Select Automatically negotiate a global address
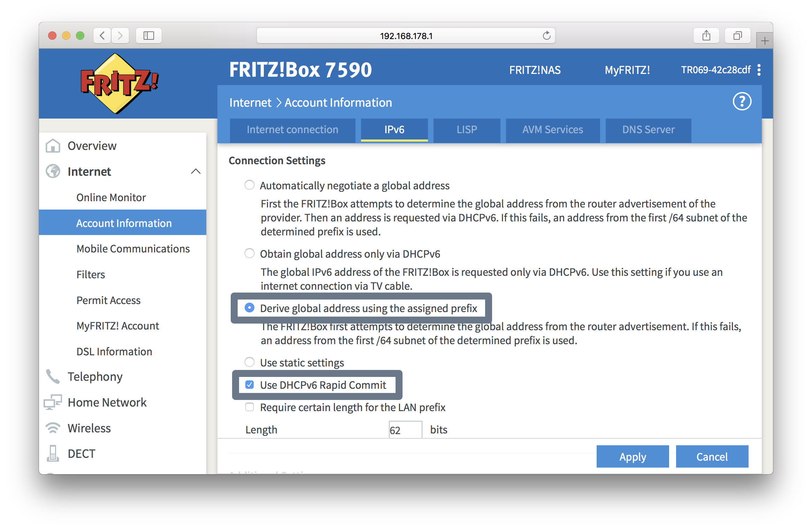 [x=250, y=185]
